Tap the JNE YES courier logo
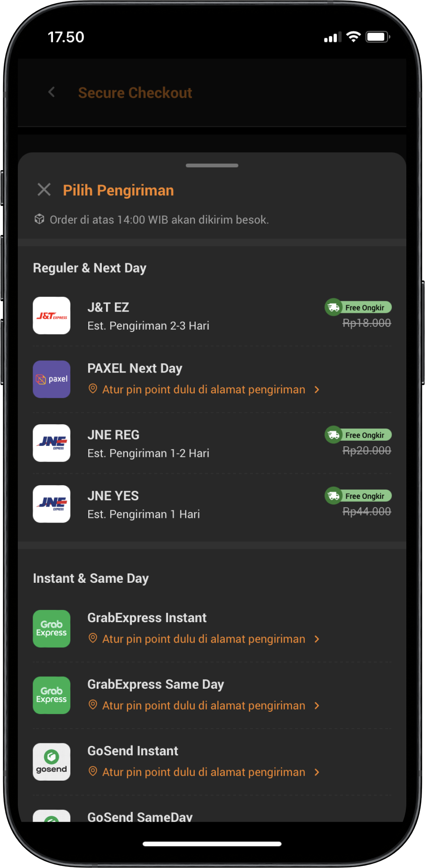 pyautogui.click(x=52, y=504)
